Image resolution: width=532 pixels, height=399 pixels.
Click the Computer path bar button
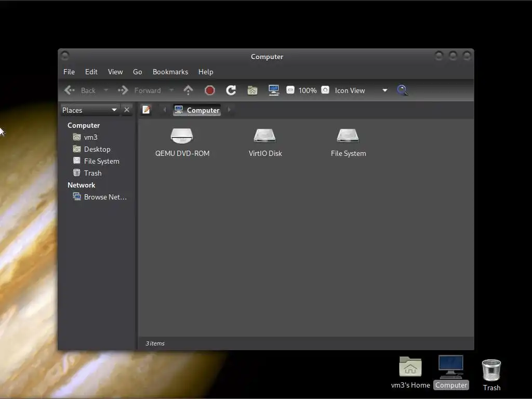197,110
